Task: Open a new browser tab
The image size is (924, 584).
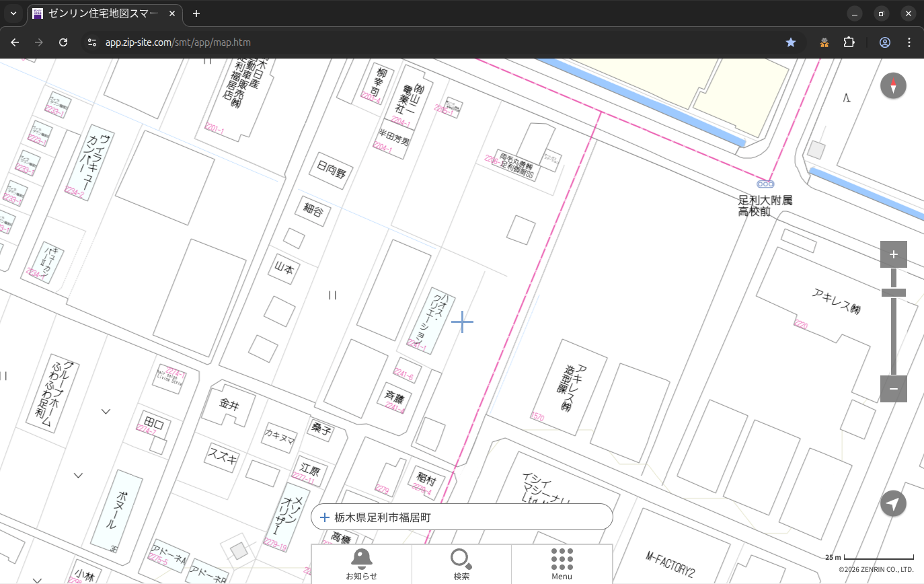Action: tap(196, 13)
